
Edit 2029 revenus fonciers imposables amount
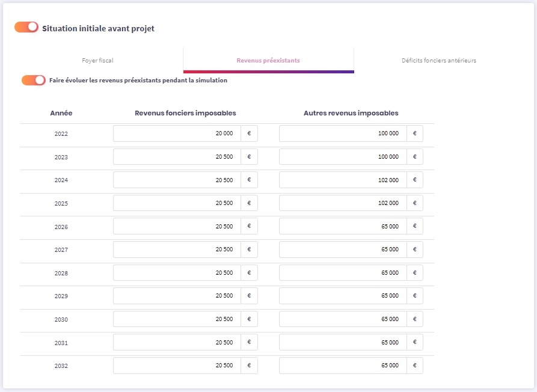point(177,296)
